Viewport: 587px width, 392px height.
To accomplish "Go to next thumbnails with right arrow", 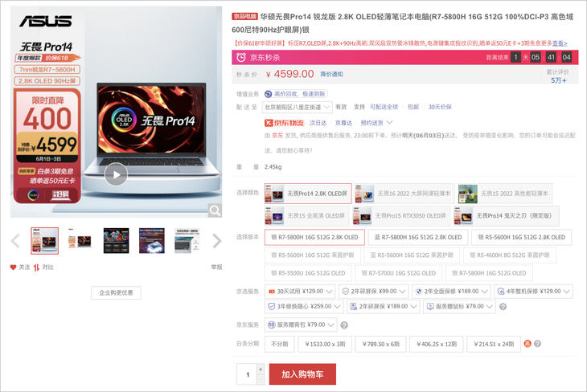I will [x=217, y=241].
